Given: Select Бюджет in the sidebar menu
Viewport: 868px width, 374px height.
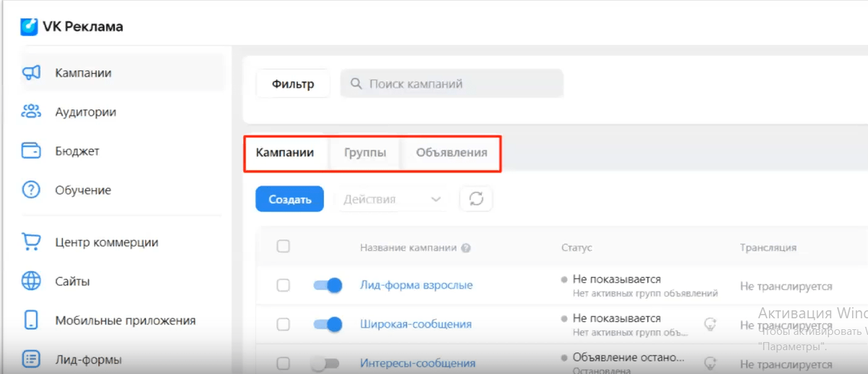Looking at the screenshot, I should click(77, 151).
